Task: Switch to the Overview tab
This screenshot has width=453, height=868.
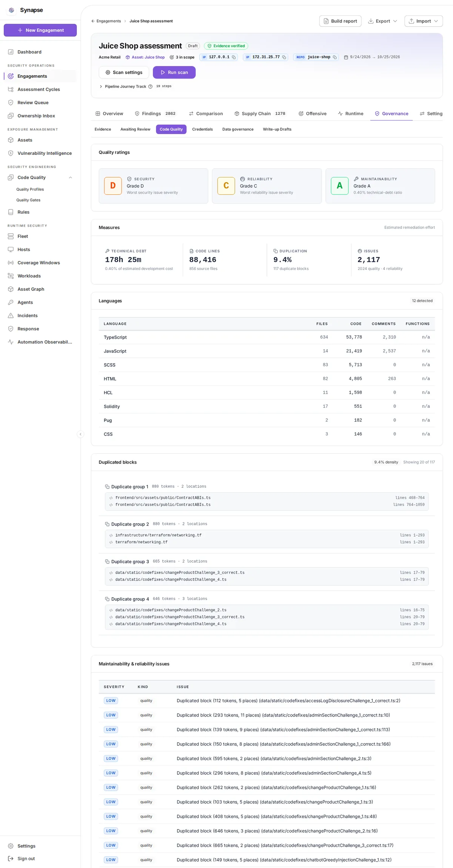Action: pyautogui.click(x=109, y=114)
